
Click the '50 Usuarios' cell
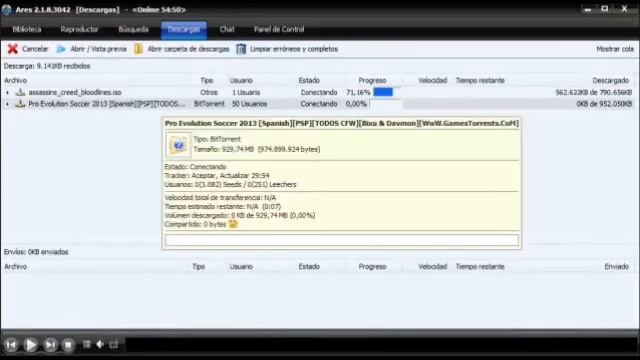coord(249,104)
